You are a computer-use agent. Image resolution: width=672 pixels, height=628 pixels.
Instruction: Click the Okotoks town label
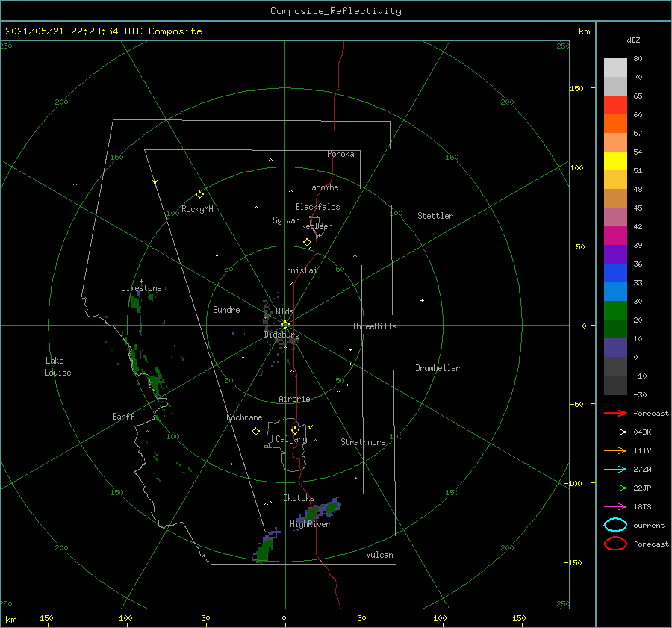[x=299, y=498]
